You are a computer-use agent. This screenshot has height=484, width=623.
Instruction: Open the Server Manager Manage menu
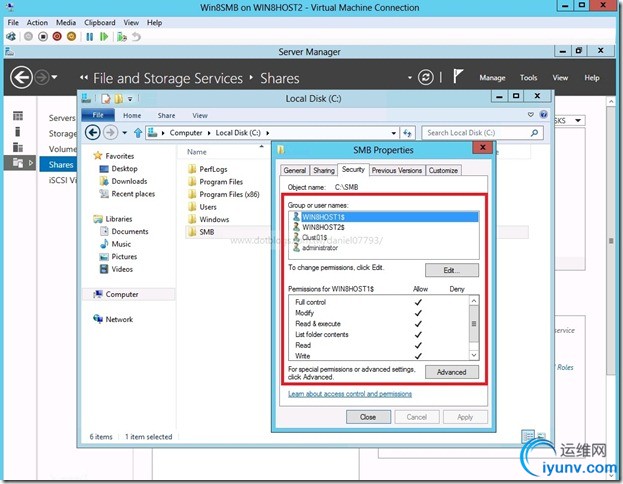(x=492, y=77)
